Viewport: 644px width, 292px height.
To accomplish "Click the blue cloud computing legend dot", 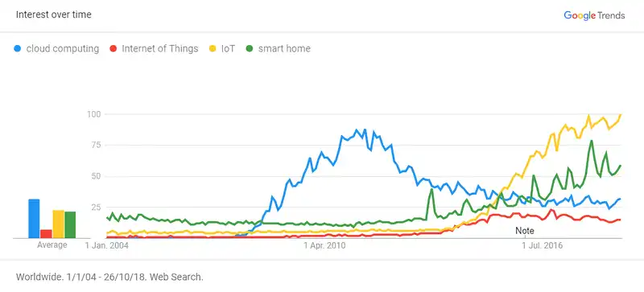I will 17,49.
